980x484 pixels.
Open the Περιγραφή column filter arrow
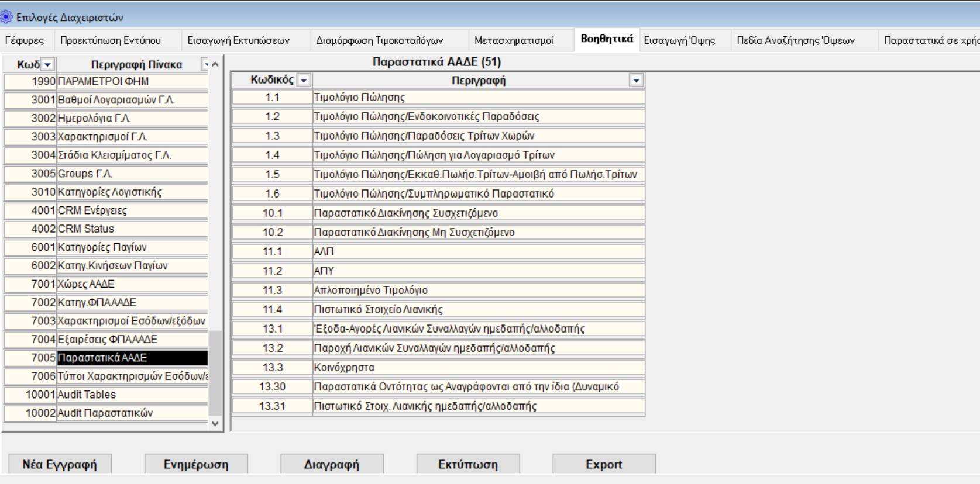[x=636, y=81]
